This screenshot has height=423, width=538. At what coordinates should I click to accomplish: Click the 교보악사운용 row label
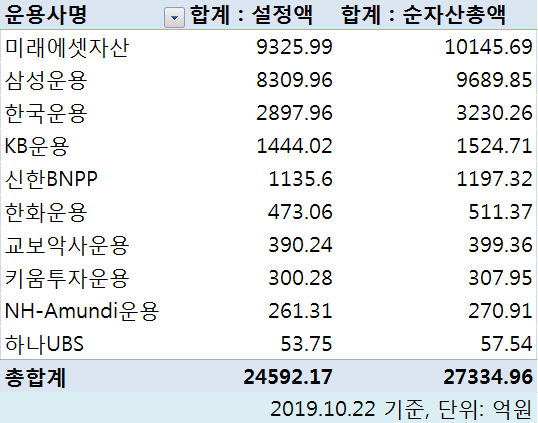[67, 245]
